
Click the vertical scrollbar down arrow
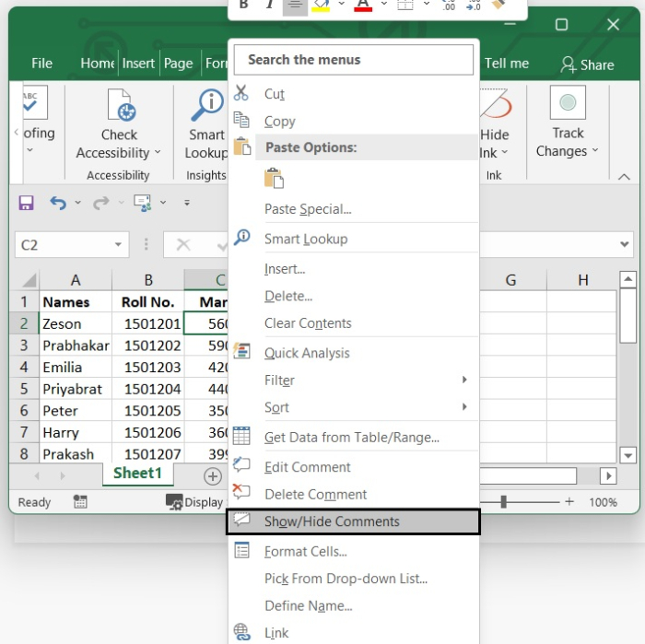point(627,455)
